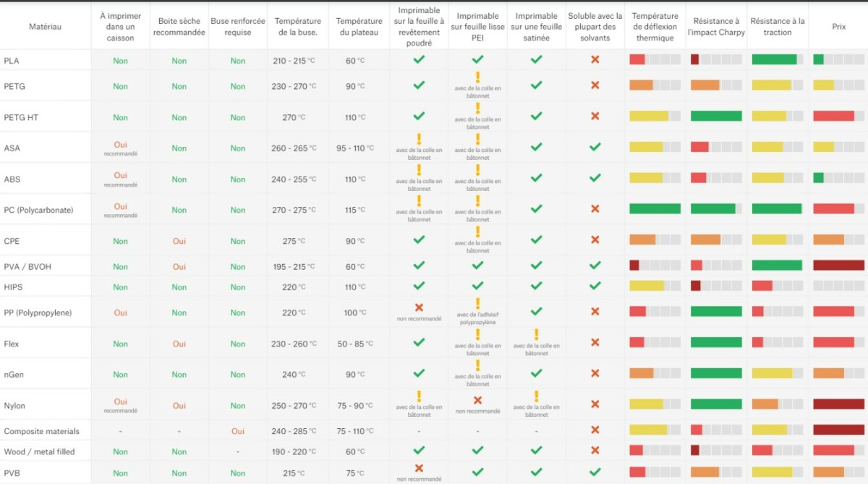The width and height of the screenshot is (868, 484).
Task: Click "Oui" for Composite materials hardened nozzle
Action: point(238,431)
